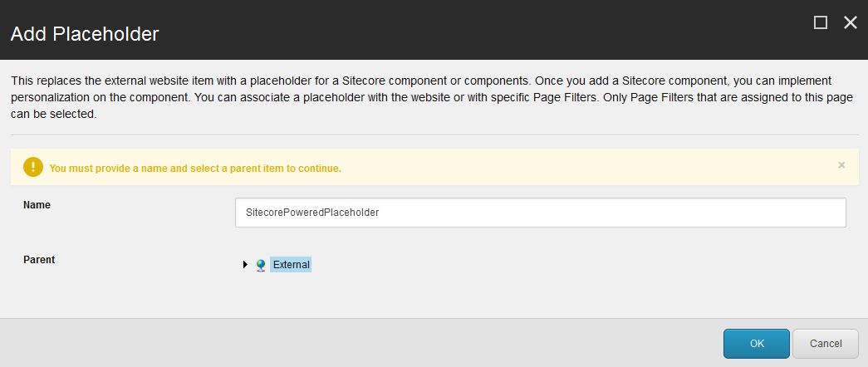
Task: Click the Add Placeholder title text
Action: point(84,34)
